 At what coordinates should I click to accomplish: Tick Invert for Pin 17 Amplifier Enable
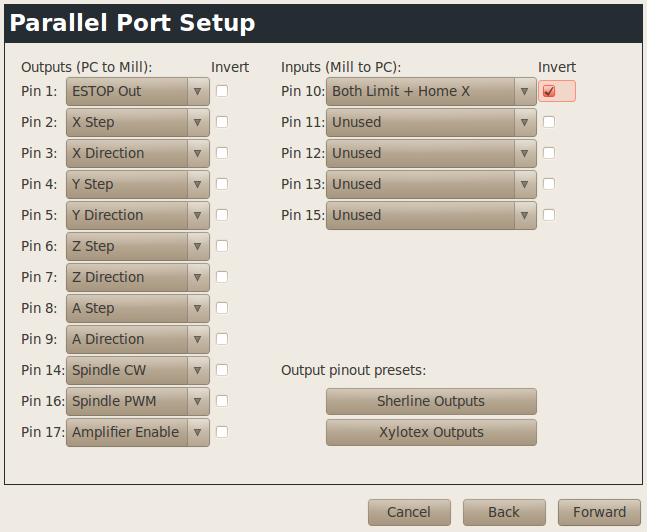click(x=222, y=432)
